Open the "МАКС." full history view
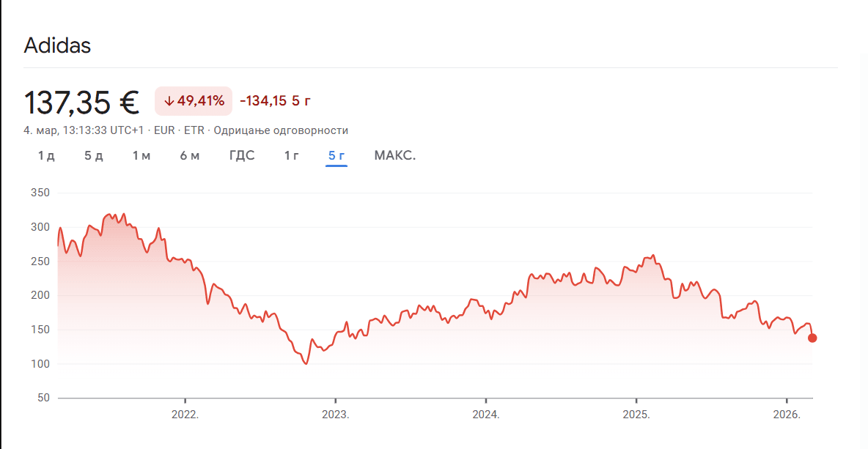 coord(395,155)
